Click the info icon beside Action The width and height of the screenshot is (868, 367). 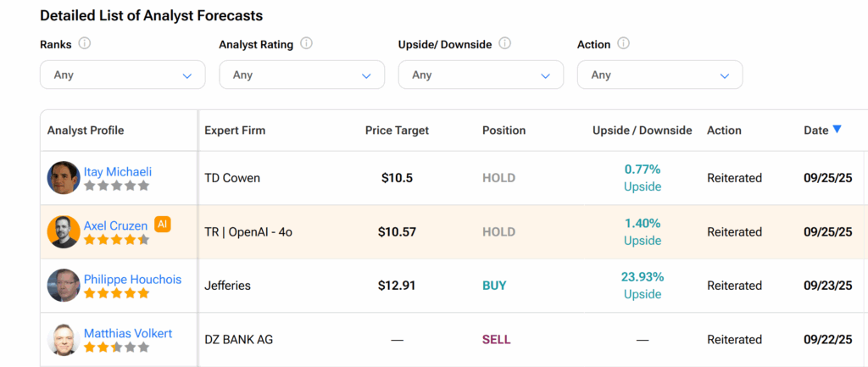pyautogui.click(x=624, y=44)
